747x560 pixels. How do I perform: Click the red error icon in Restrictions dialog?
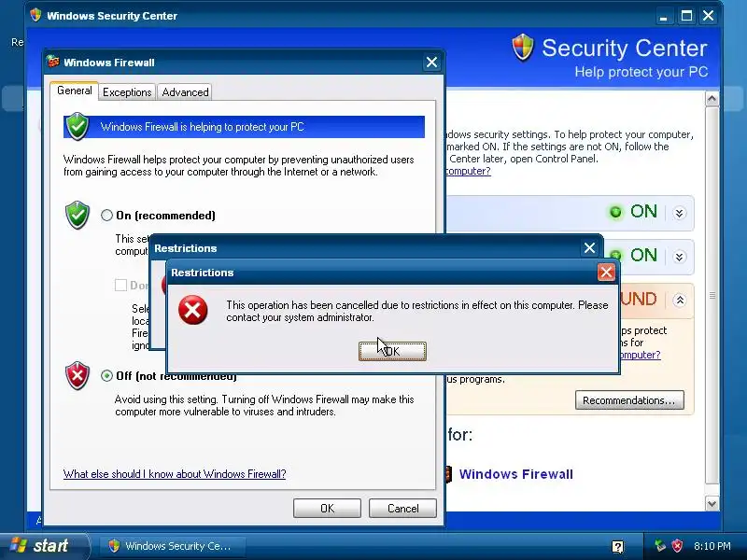(x=193, y=310)
